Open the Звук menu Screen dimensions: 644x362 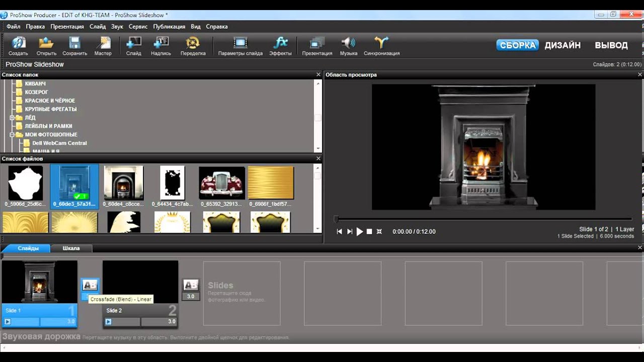click(x=117, y=27)
